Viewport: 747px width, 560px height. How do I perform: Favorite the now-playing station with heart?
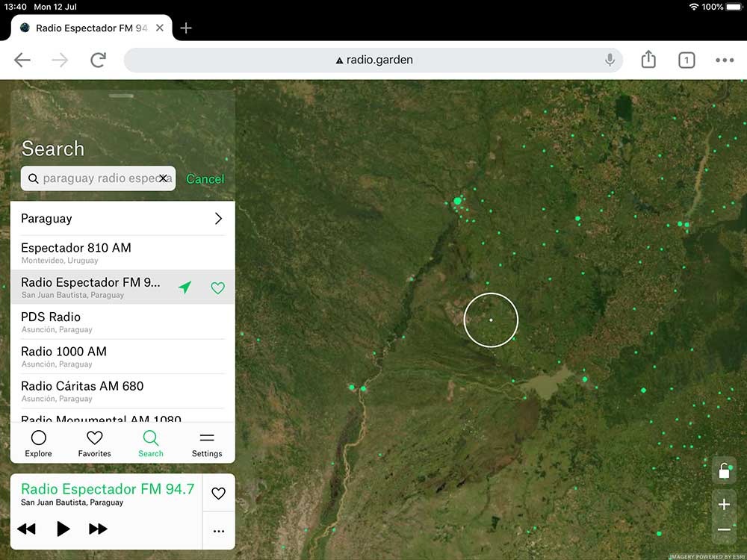pyautogui.click(x=219, y=493)
